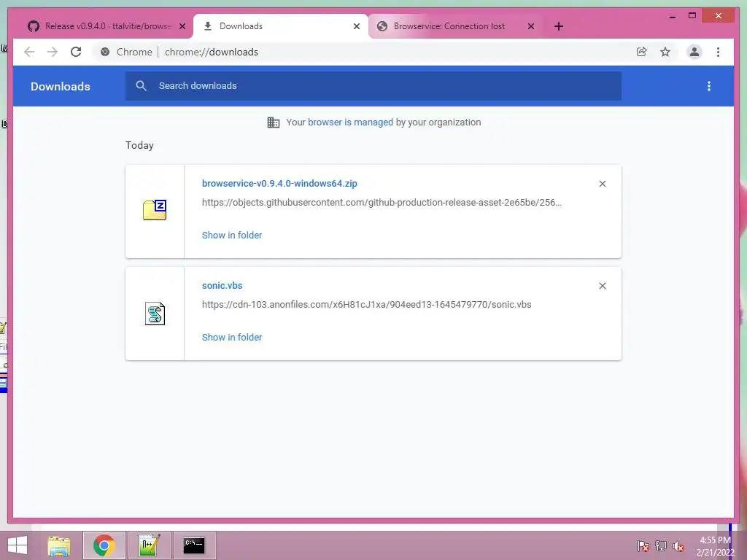747x560 pixels.
Task: Click the Action Center flag tray icon
Action: point(643,546)
